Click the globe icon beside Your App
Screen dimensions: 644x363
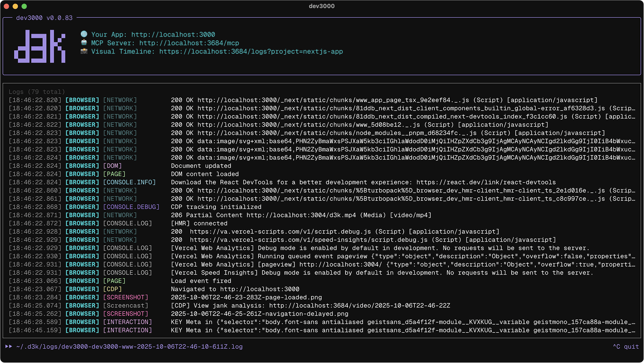(x=84, y=34)
